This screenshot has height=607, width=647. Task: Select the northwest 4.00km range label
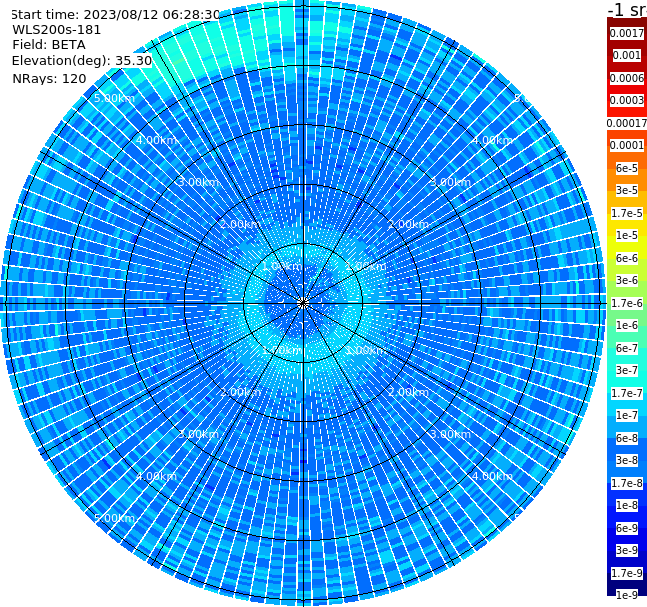click(156, 140)
